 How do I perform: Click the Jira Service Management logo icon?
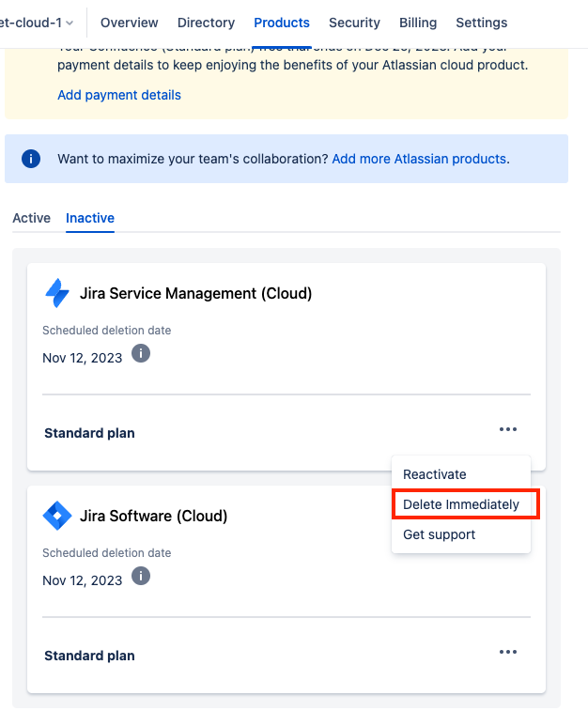(x=57, y=293)
